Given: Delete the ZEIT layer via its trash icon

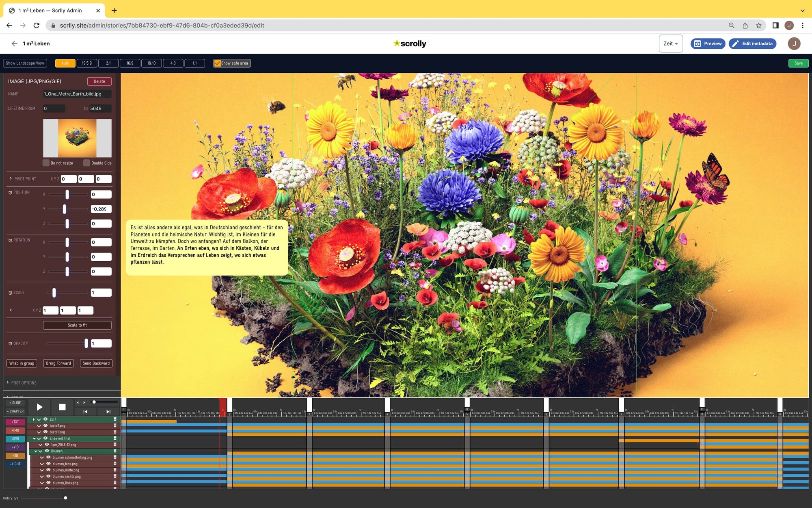Looking at the screenshot, I should coord(115,419).
